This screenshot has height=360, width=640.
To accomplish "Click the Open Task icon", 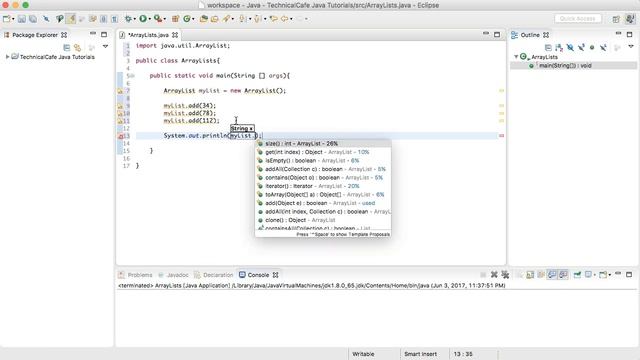I will pyautogui.click(x=214, y=19).
